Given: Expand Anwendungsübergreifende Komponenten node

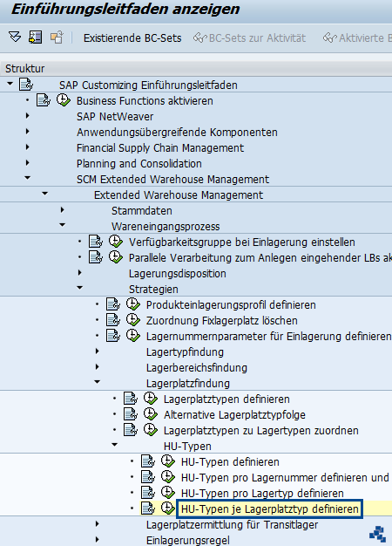Looking at the screenshot, I should coord(28,132).
